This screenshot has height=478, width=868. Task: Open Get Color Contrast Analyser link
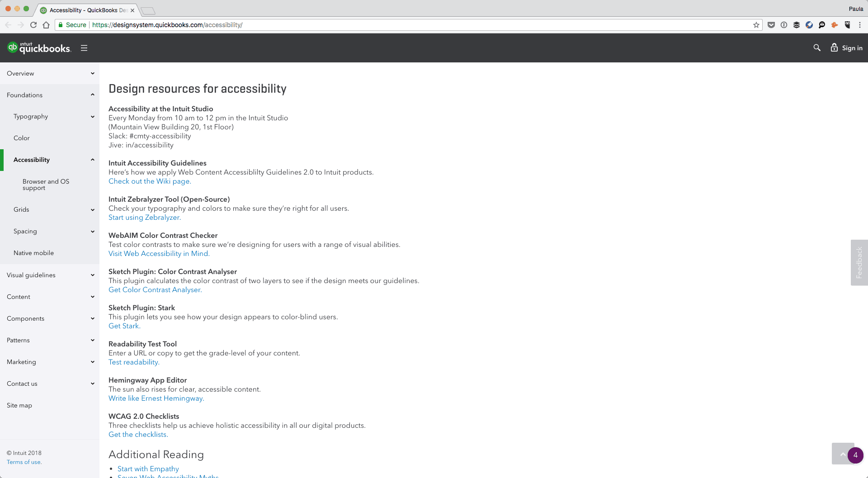click(155, 289)
